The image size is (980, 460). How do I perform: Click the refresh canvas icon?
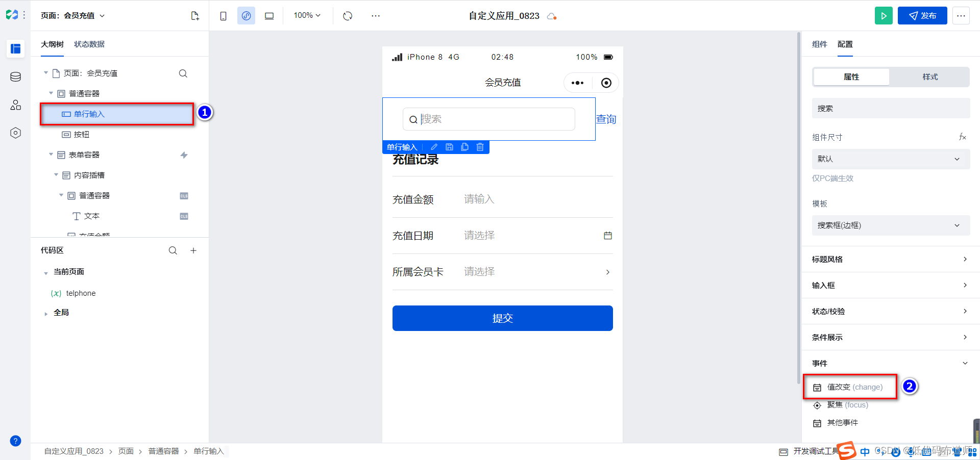348,16
